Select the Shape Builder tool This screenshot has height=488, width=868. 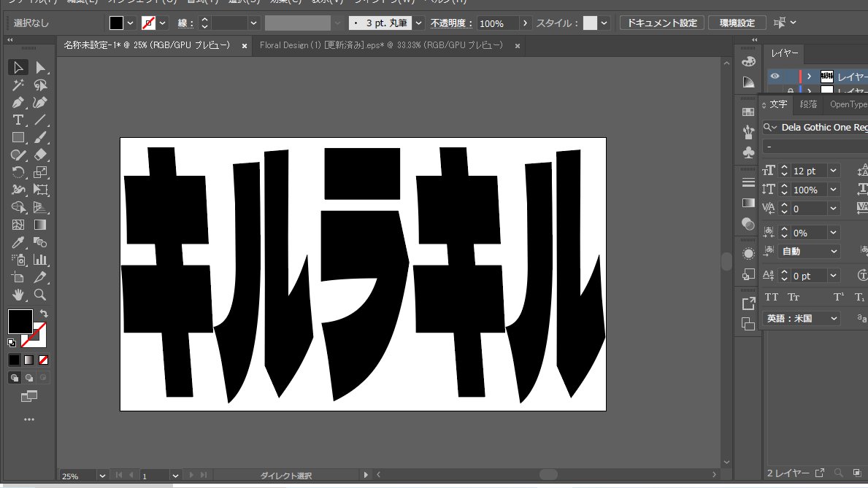[18, 207]
